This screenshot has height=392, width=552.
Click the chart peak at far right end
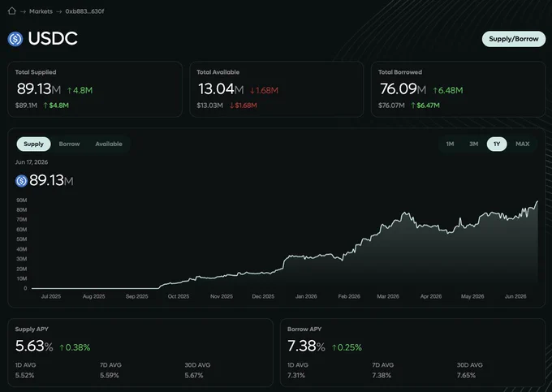click(537, 201)
